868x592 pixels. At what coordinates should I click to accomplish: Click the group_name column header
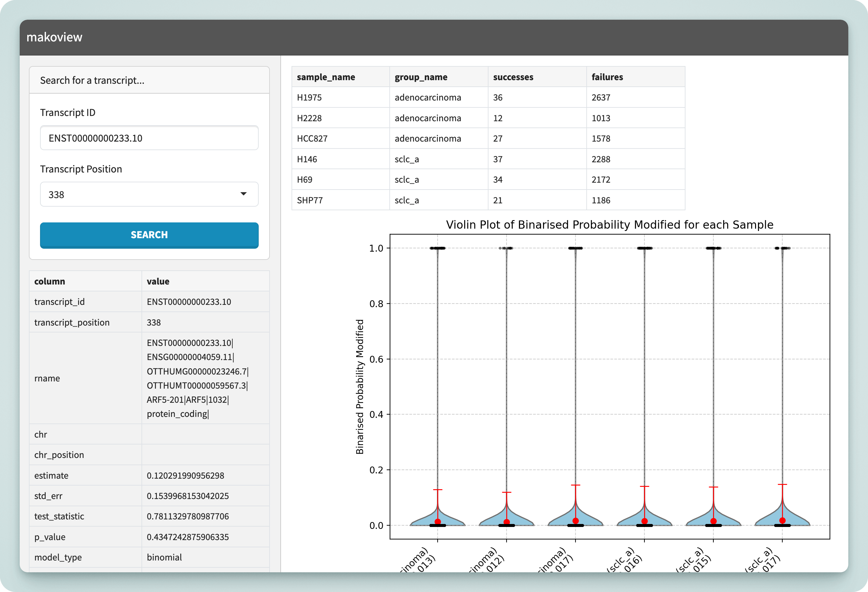click(421, 77)
